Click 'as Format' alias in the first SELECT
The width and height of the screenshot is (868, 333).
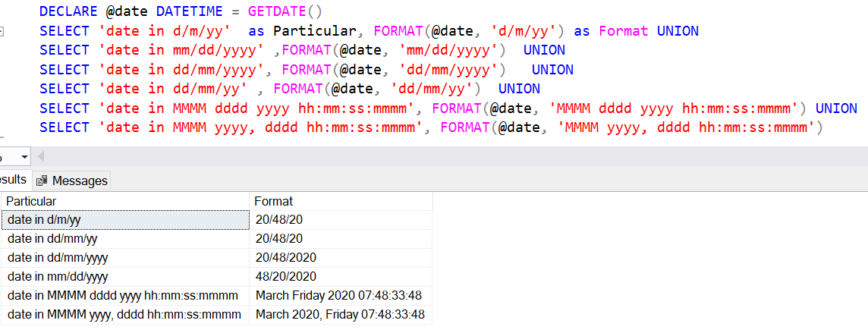click(611, 31)
